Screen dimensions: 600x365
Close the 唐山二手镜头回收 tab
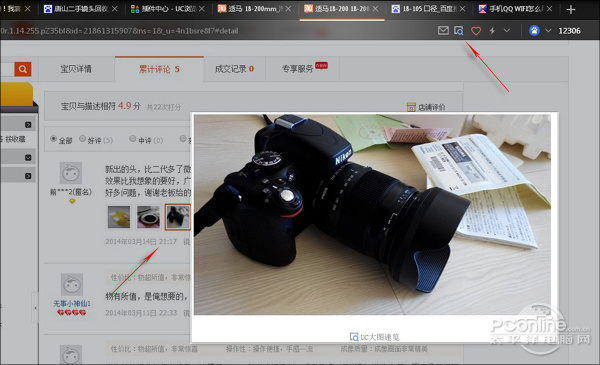tap(114, 9)
